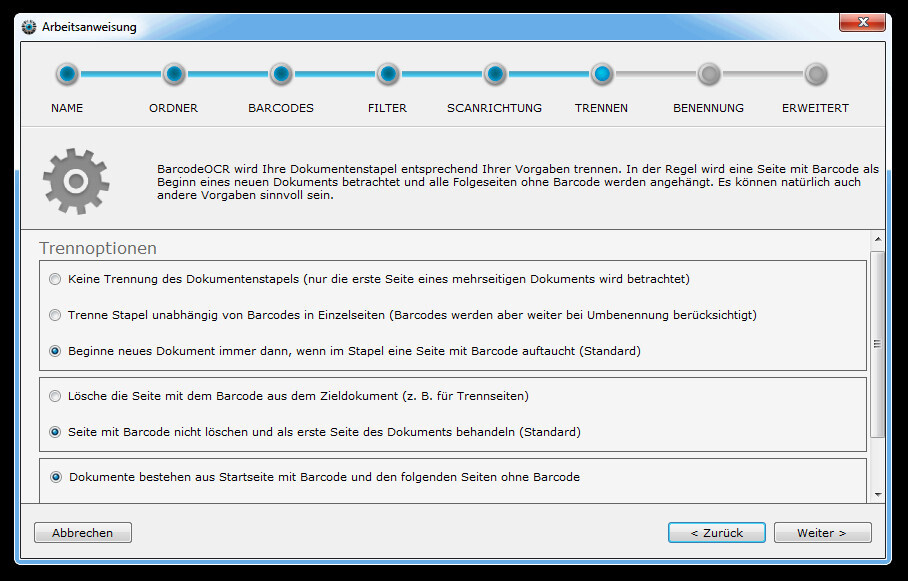Select 'Seite mit Barcode nicht löschen' option
This screenshot has width=908, height=581.
(x=55, y=432)
